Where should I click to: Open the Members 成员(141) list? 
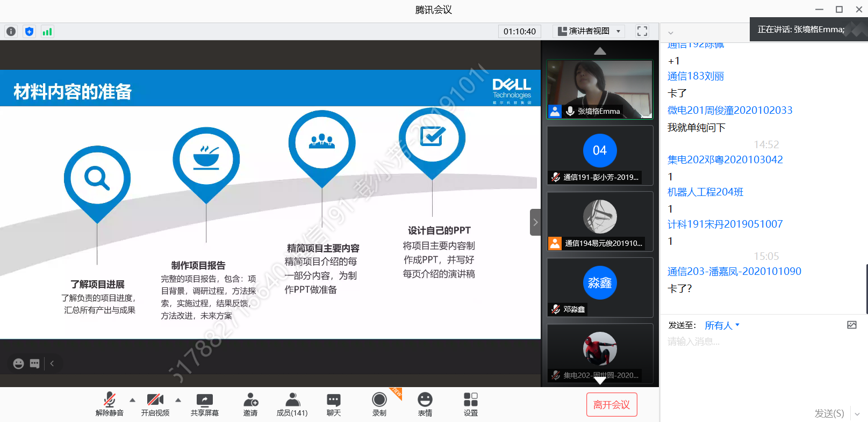point(292,404)
